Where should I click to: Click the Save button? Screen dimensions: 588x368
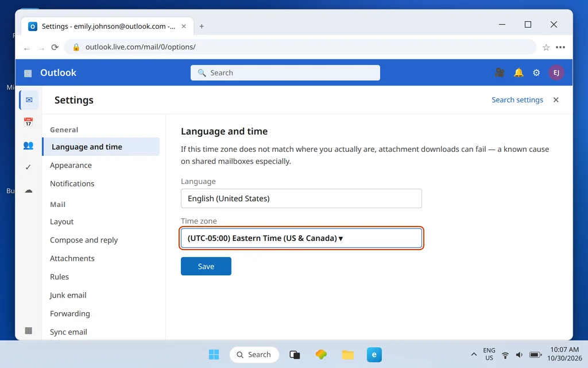206,266
